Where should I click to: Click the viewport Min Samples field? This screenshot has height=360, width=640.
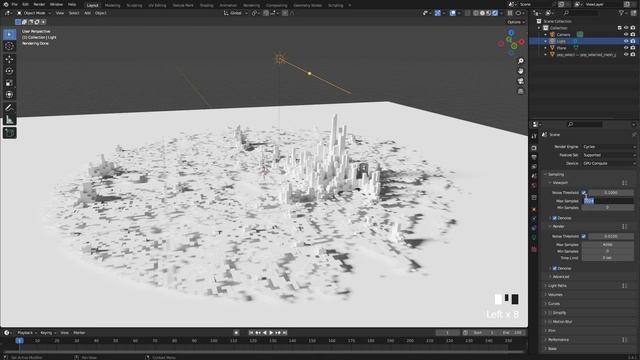tap(607, 207)
